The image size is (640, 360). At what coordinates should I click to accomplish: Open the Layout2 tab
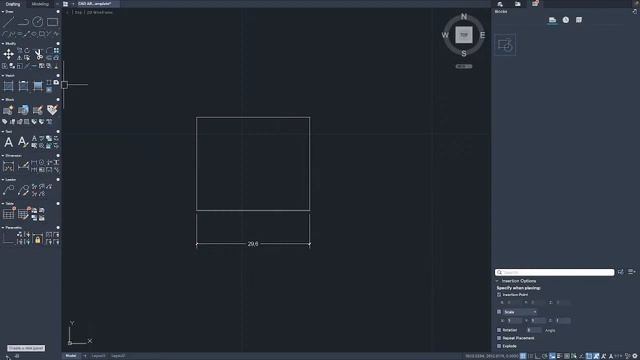[118, 356]
